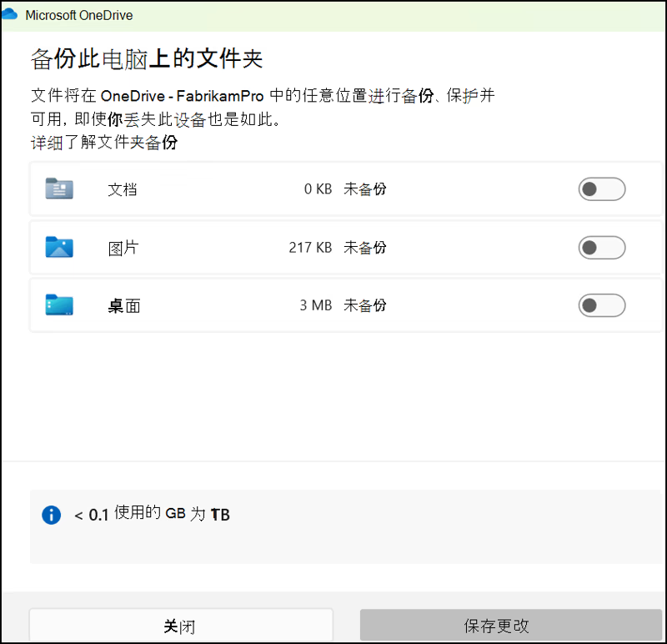Screen dimensions: 667x644
Task: Click the 图片 folder icon with image thumbnail
Action: 58,247
